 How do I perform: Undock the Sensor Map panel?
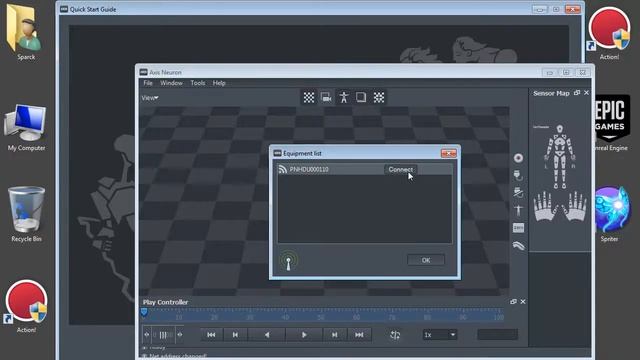(577, 93)
